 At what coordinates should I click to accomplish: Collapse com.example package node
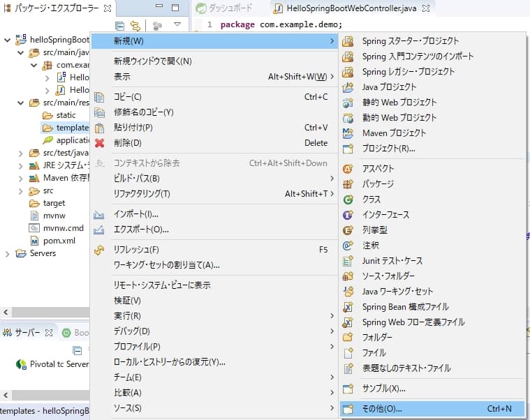(34, 65)
